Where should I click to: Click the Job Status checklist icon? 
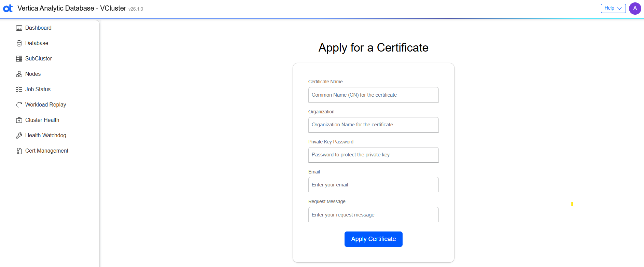pos(19,89)
